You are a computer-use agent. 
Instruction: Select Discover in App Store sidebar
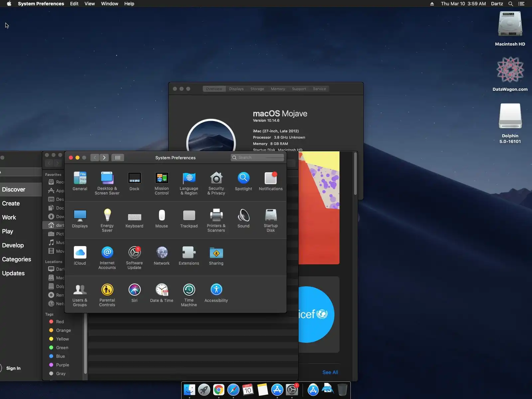tap(21, 190)
